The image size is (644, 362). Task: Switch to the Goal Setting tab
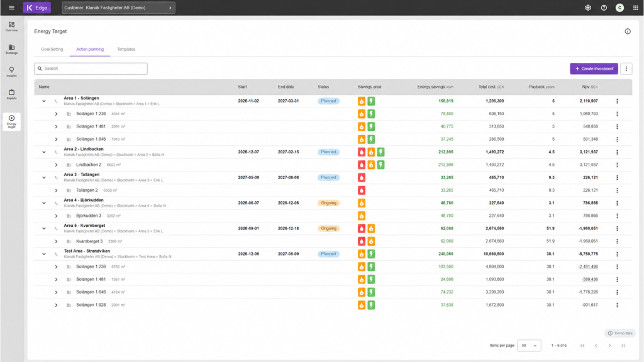(52, 49)
